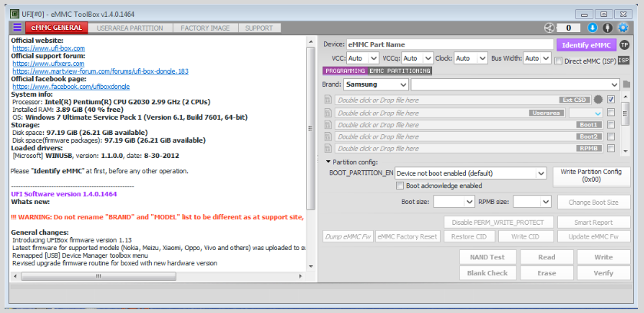Click the file icon of RPMB row
Image resolution: width=644 pixels, height=313 pixels.
pyautogui.click(x=328, y=148)
